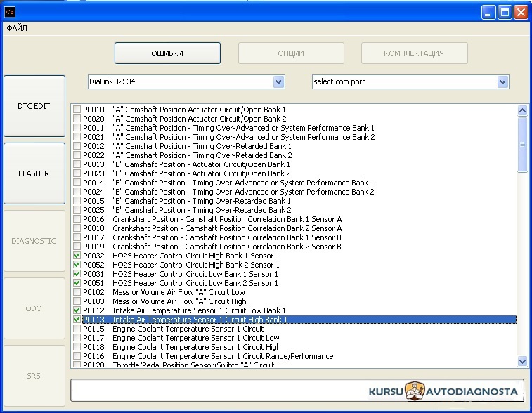The height and width of the screenshot is (413, 532).
Task: Open the DTC EDIT section
Action: [34, 106]
